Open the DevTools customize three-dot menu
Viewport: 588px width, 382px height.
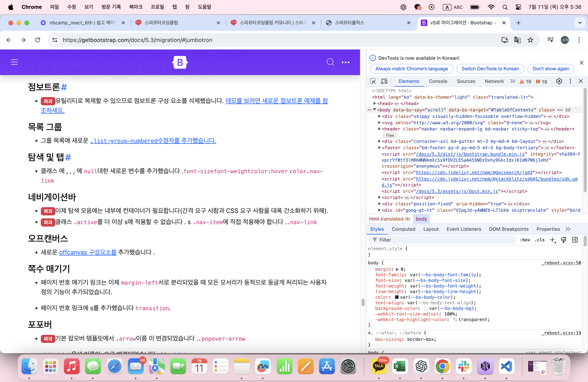(570, 81)
